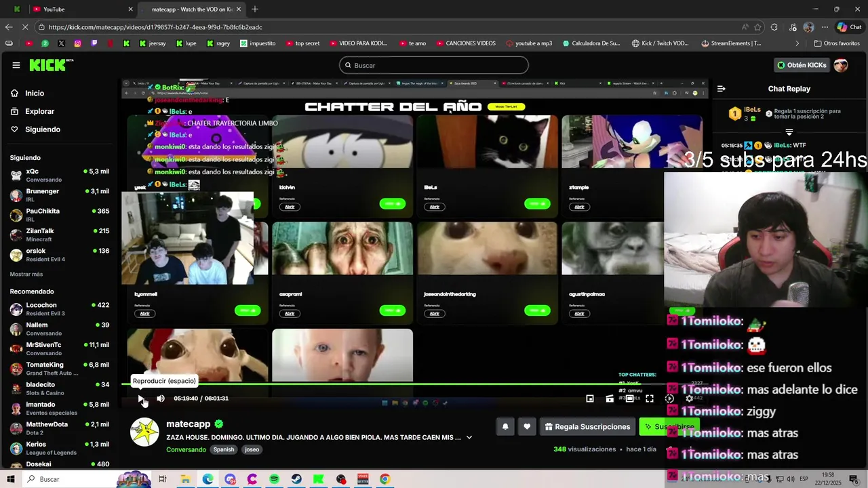The height and width of the screenshot is (488, 868).
Task: Open the playback speed control
Action: point(669,399)
